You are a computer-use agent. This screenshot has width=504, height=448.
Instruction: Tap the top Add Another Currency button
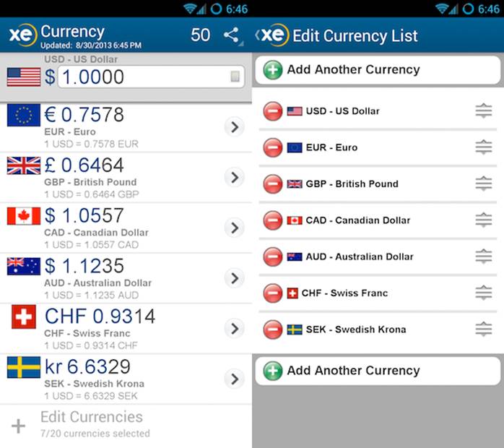(x=378, y=70)
